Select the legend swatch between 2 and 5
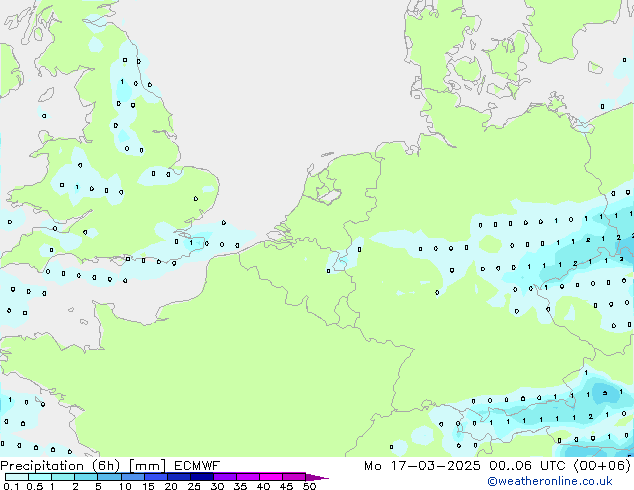Image resolution: width=634 pixels, height=490 pixels. click(x=86, y=477)
